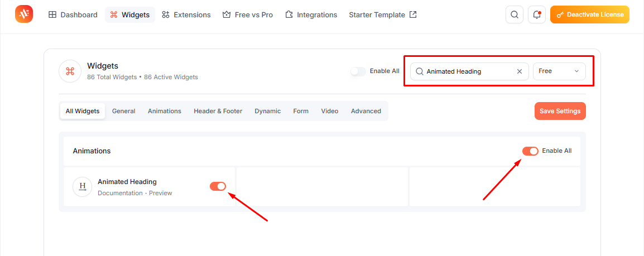This screenshot has width=644, height=256.
Task: Expand the Free filter dropdown
Action: click(559, 71)
